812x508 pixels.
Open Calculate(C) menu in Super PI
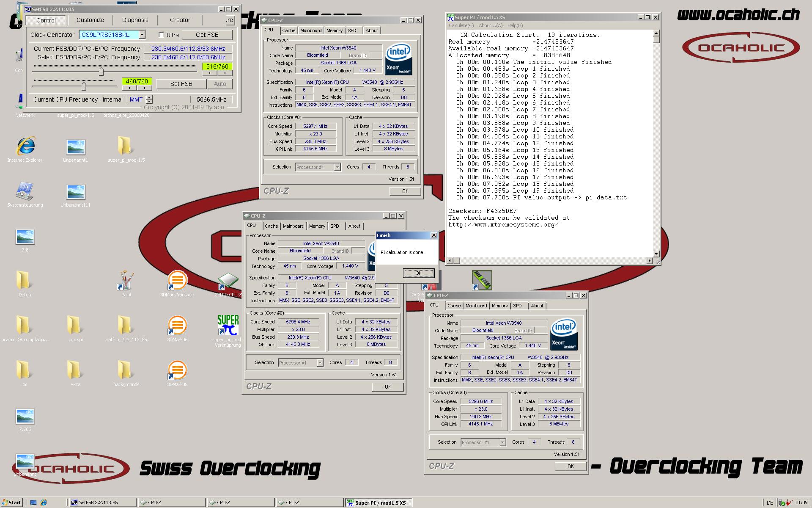click(x=461, y=25)
